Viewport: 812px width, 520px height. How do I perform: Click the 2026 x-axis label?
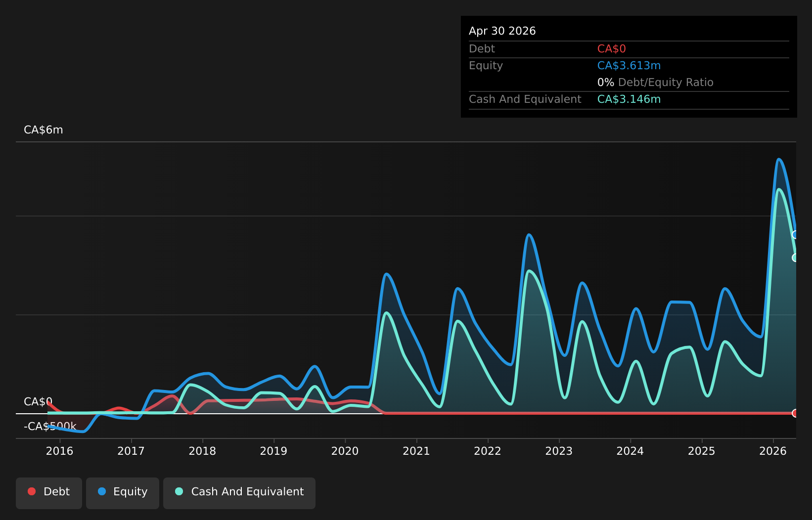[773, 451]
